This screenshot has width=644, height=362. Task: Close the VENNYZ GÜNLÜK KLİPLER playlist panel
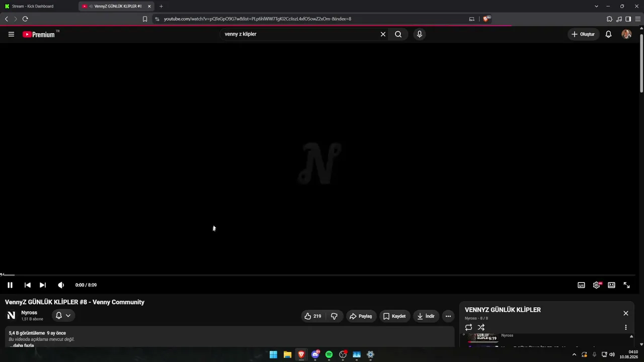(x=625, y=313)
